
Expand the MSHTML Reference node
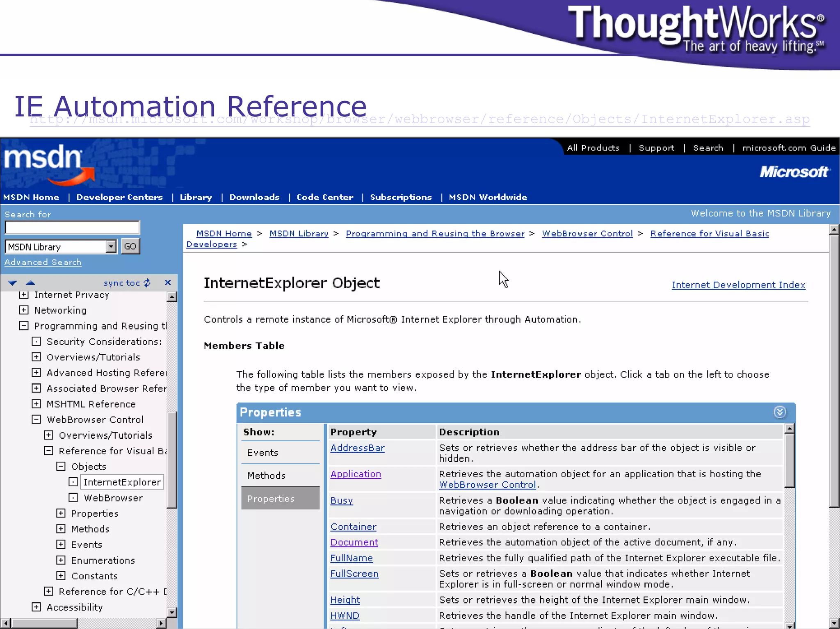click(x=36, y=403)
